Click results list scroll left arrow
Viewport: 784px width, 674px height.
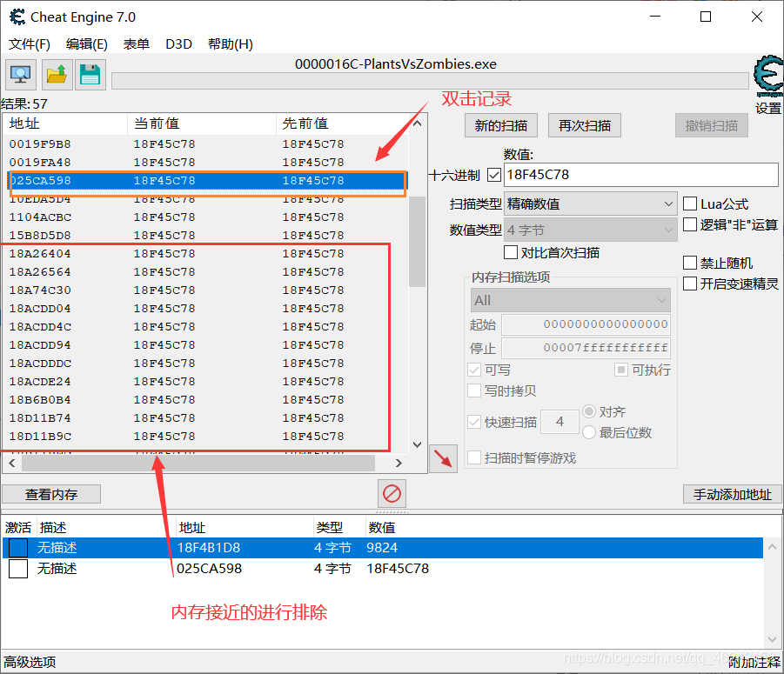[12, 464]
